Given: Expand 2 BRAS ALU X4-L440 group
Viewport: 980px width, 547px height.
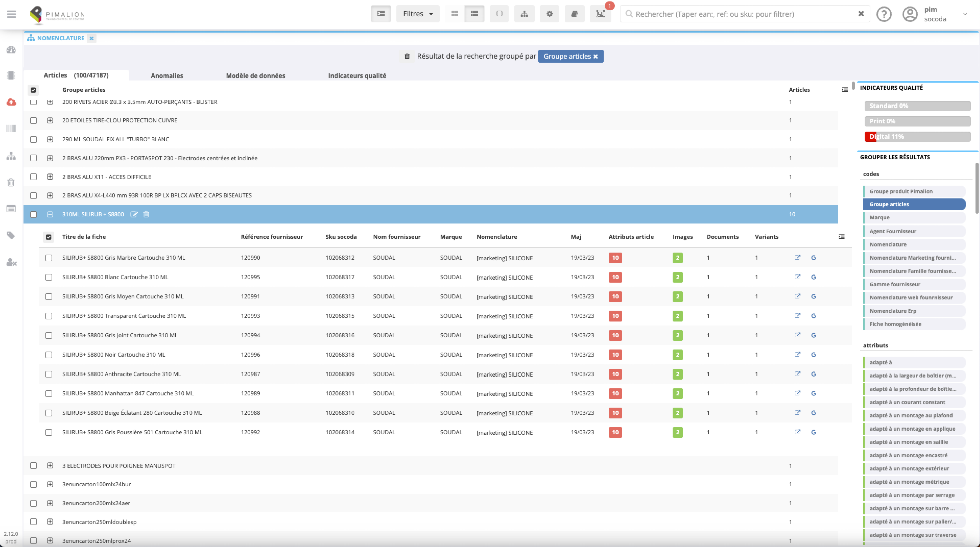Looking at the screenshot, I should [x=50, y=195].
